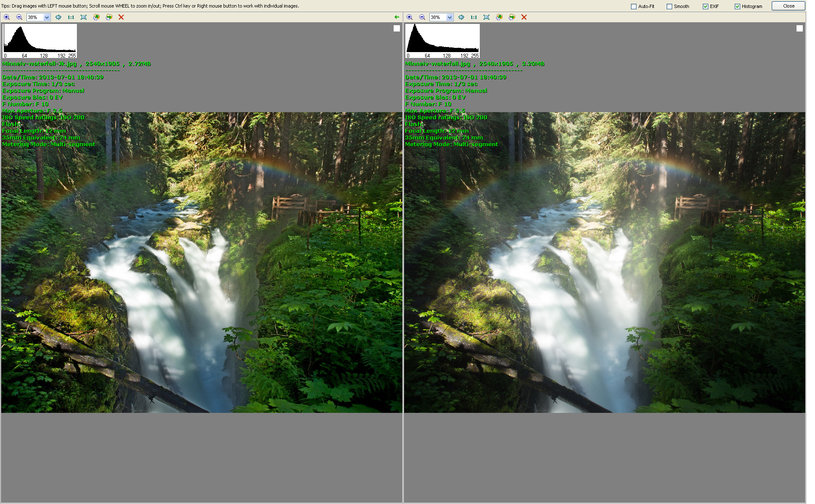Click the Close button

point(788,6)
